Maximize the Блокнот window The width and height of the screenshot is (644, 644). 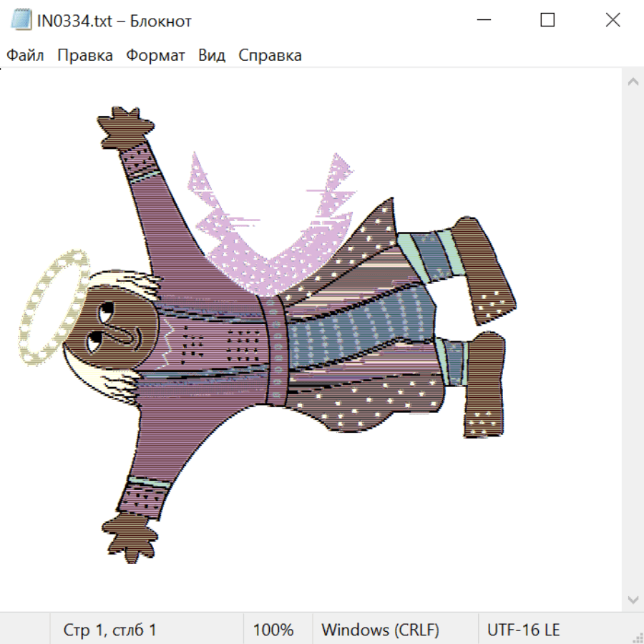point(547,21)
